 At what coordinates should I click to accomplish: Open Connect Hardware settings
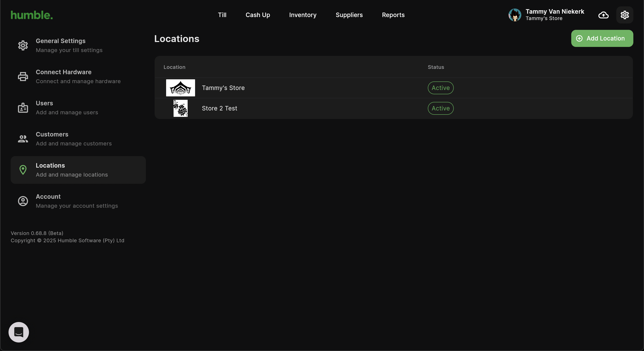point(78,76)
